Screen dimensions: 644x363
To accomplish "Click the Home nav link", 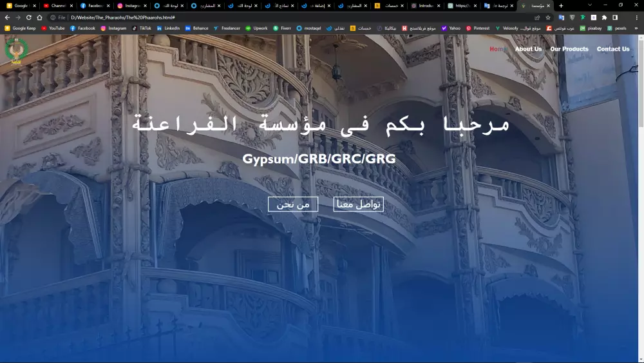I will pos(498,49).
